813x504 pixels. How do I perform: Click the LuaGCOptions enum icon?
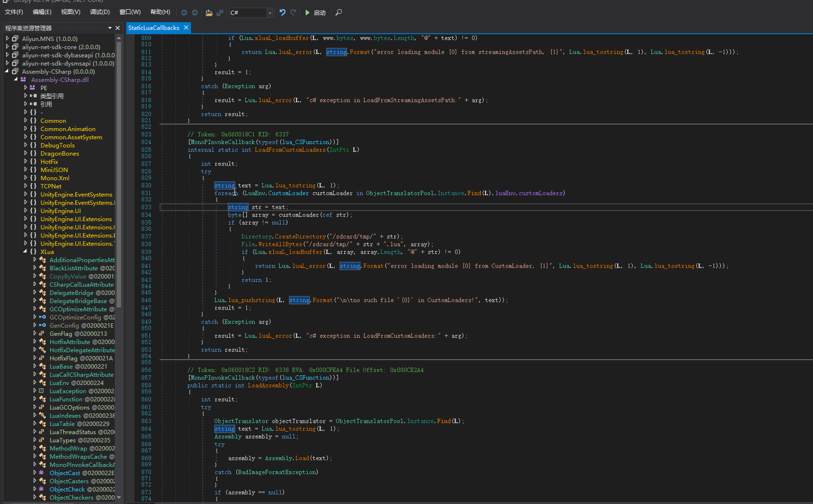coord(42,407)
